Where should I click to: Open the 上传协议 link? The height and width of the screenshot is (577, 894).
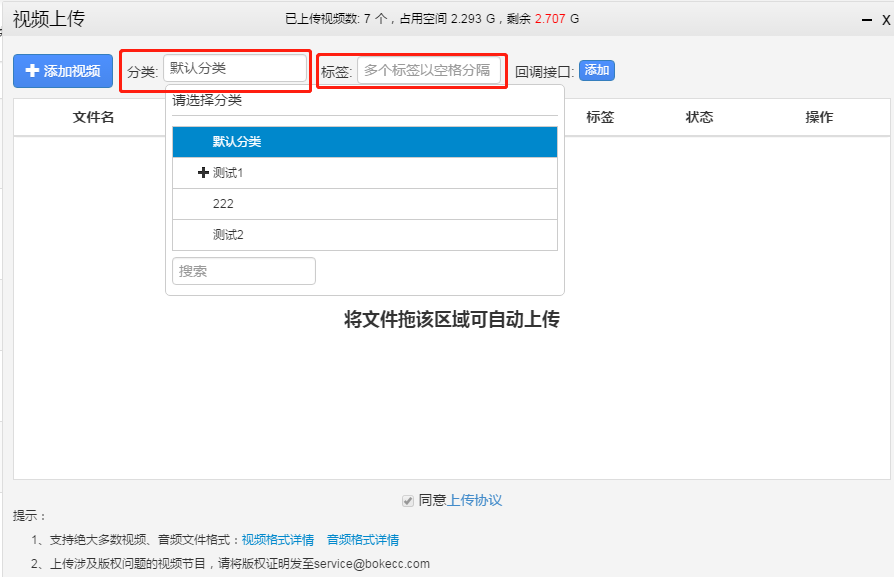474,500
